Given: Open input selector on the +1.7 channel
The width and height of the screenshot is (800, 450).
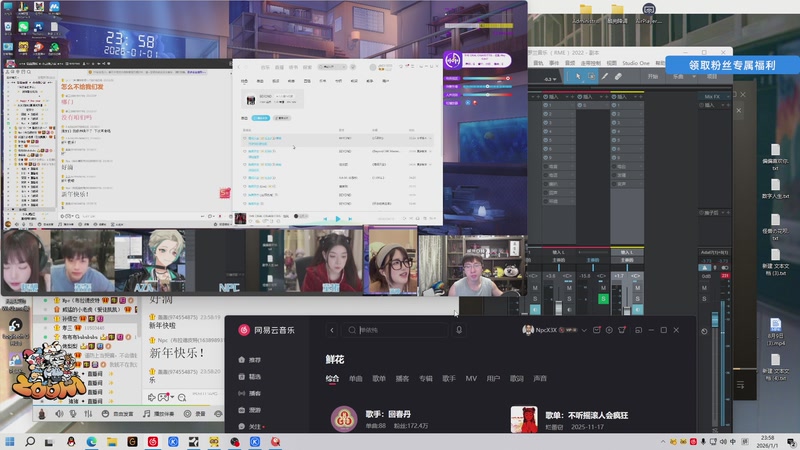Looking at the screenshot, I should coord(627,253).
